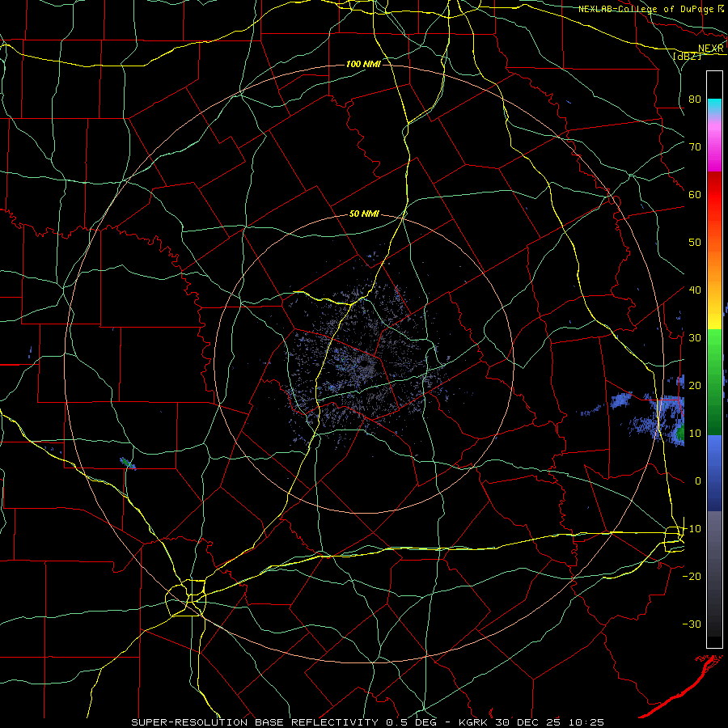Click the "-10" value on the dBZ scale
Viewport: 728px width, 728px height.
click(x=692, y=529)
